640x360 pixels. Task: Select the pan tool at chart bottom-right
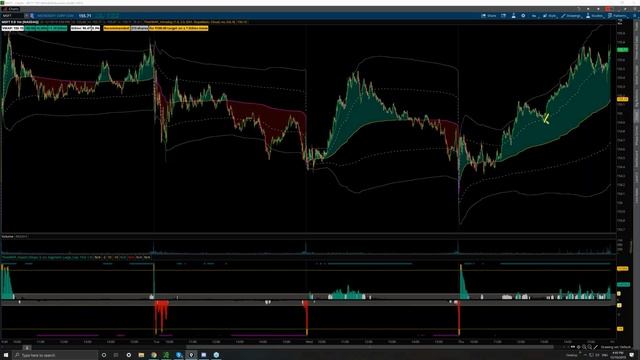coord(573,347)
